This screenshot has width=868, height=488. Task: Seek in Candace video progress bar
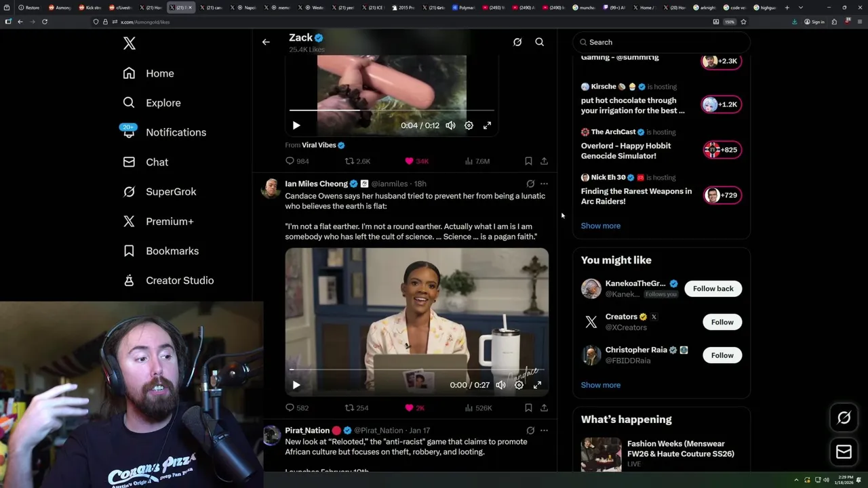416,369
